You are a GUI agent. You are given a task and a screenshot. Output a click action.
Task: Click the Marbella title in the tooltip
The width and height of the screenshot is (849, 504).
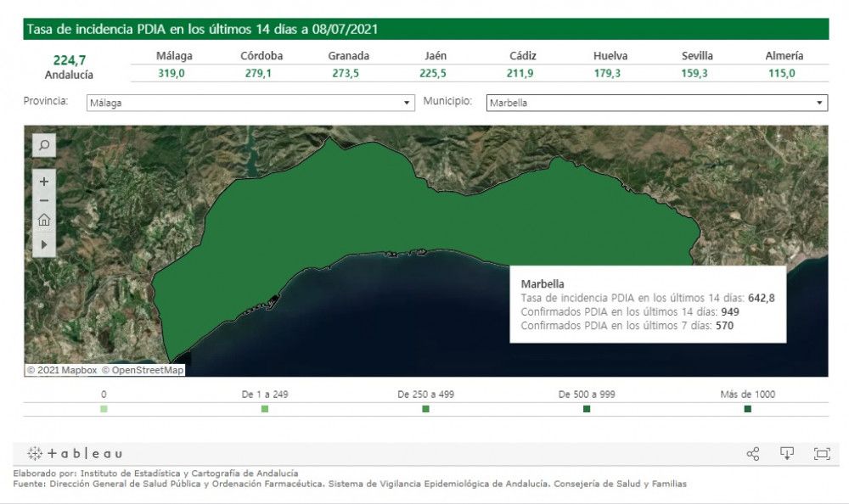pyautogui.click(x=543, y=283)
